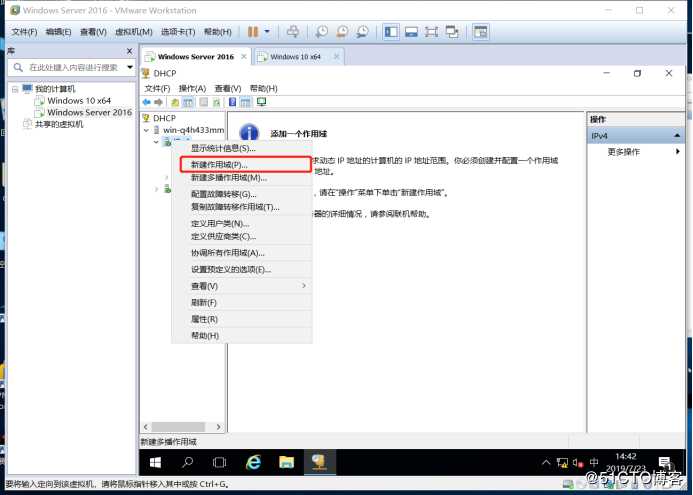Screen dimensions: 693x495
Task: Click the DHCP toolbar back arrow
Action: [147, 103]
